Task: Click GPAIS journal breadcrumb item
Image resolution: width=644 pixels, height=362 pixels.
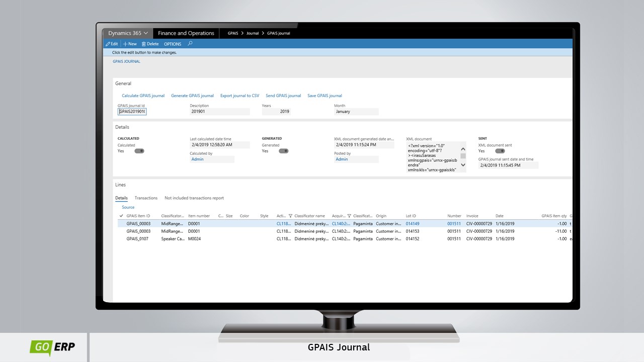Action: click(278, 33)
